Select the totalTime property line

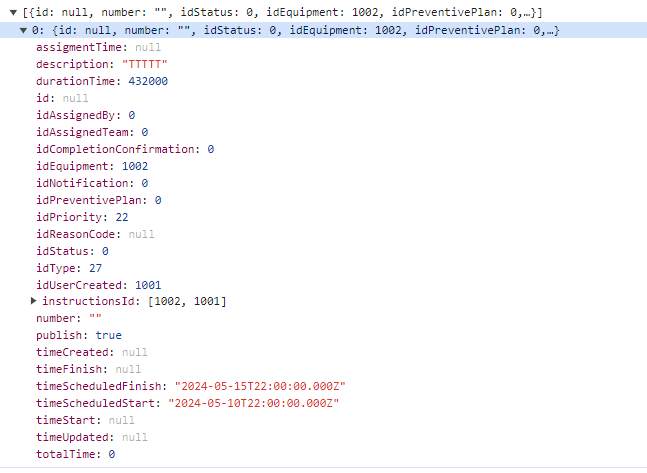click(x=75, y=454)
